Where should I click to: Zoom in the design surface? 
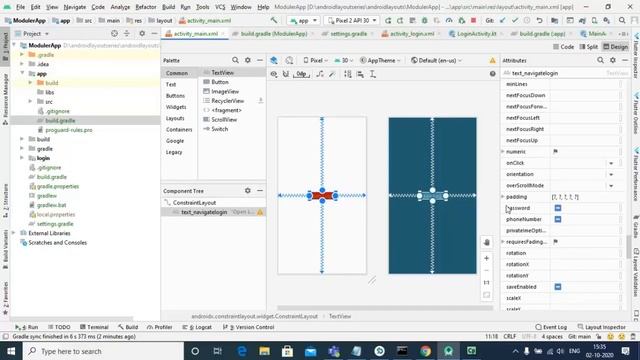tap(487, 258)
